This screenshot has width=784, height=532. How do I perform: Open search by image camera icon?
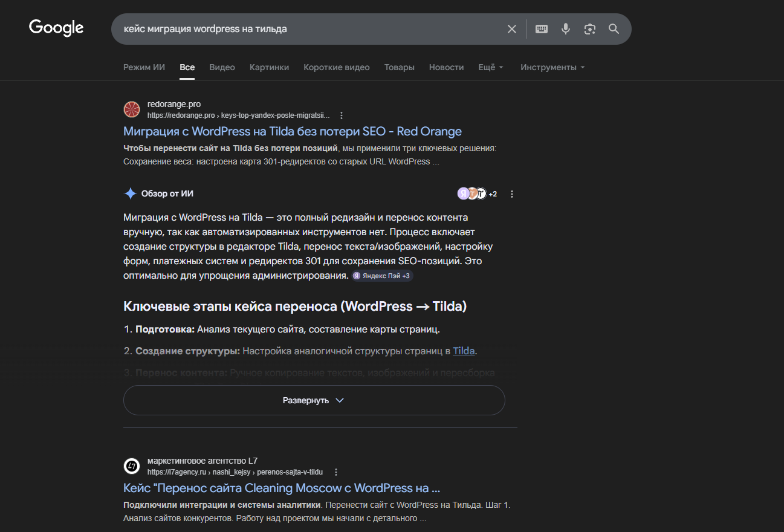(590, 29)
